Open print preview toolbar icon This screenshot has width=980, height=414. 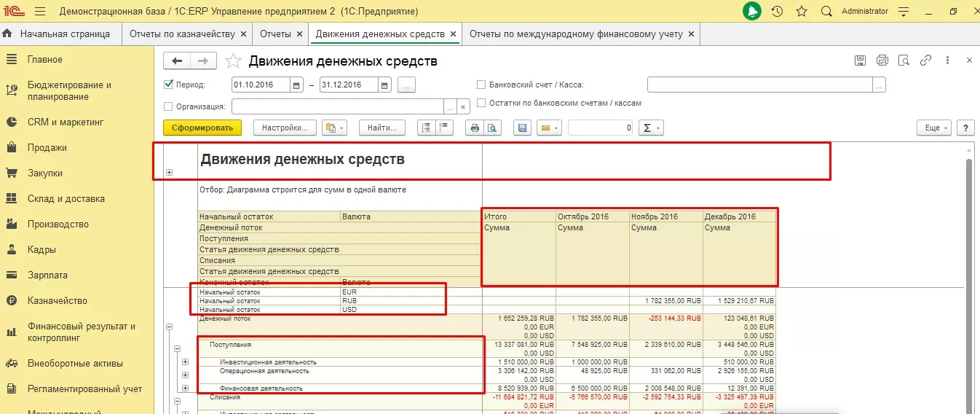pyautogui.click(x=493, y=128)
